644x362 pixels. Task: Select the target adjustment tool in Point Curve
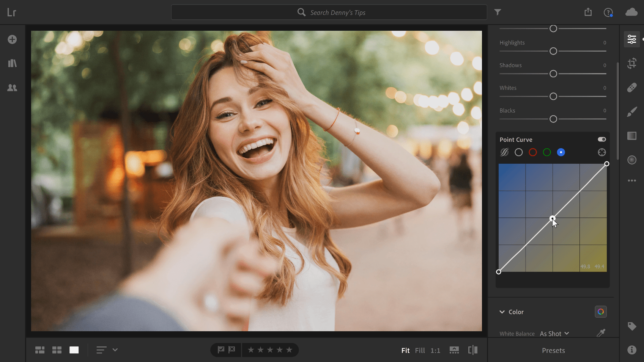pos(601,152)
